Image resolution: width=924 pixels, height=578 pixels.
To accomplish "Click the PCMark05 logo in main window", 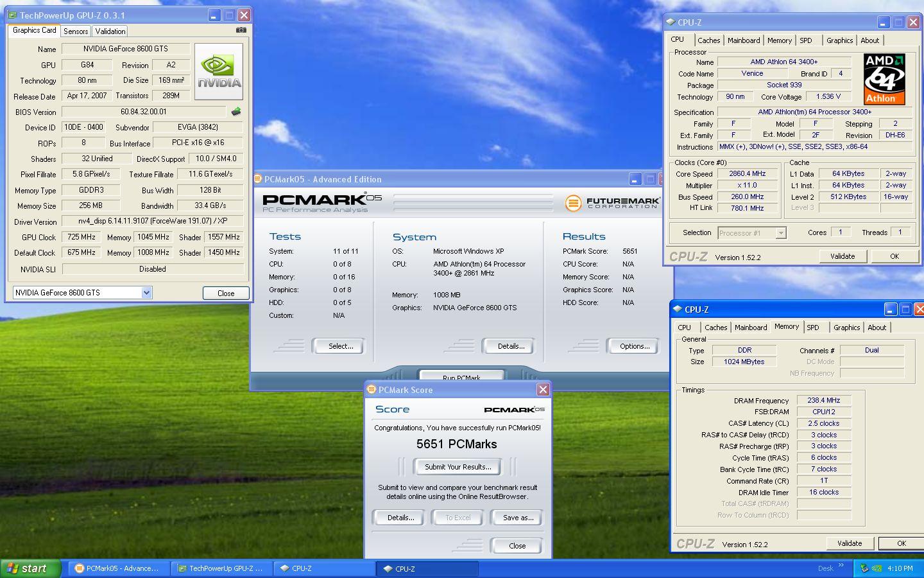I will (321, 203).
